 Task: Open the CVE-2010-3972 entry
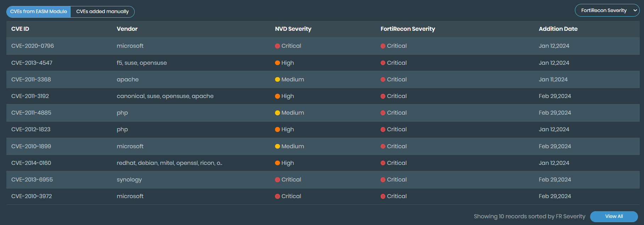pyautogui.click(x=32, y=196)
